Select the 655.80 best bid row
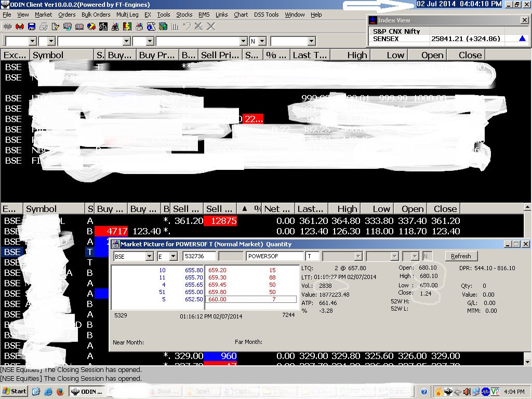532x399 pixels. click(x=158, y=270)
